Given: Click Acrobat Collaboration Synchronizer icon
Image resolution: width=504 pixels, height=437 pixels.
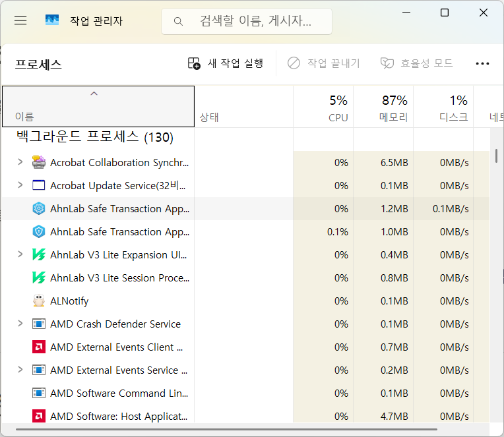Looking at the screenshot, I should [x=39, y=162].
